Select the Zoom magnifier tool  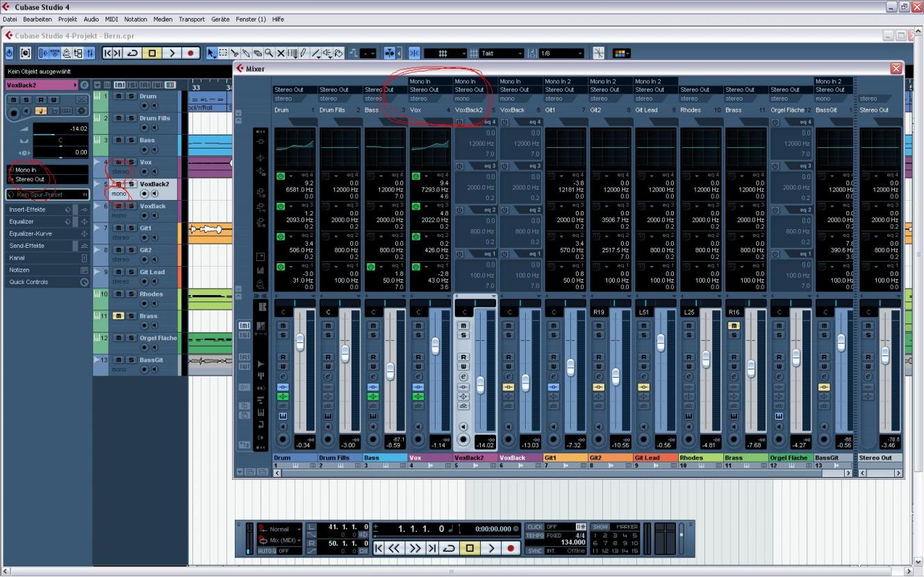[x=268, y=53]
